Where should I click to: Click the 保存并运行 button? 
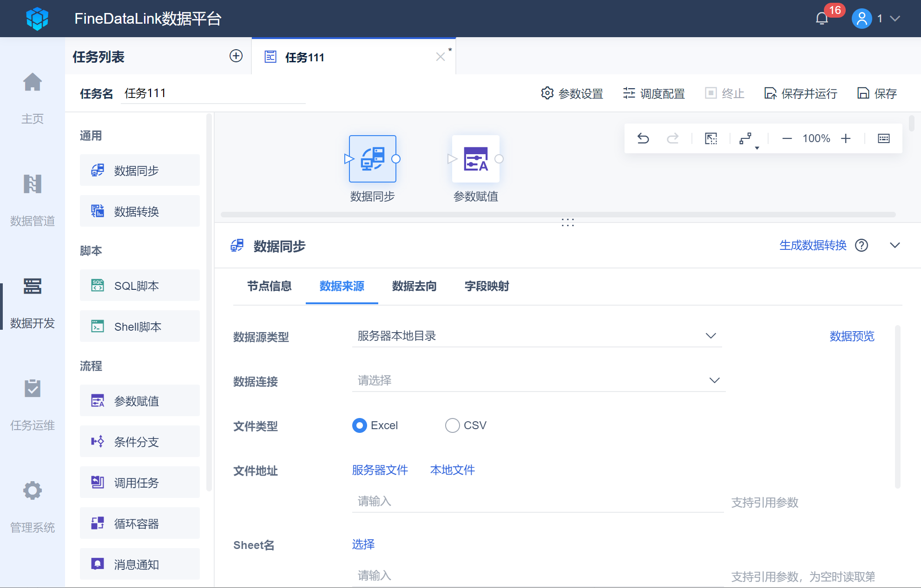pyautogui.click(x=801, y=93)
